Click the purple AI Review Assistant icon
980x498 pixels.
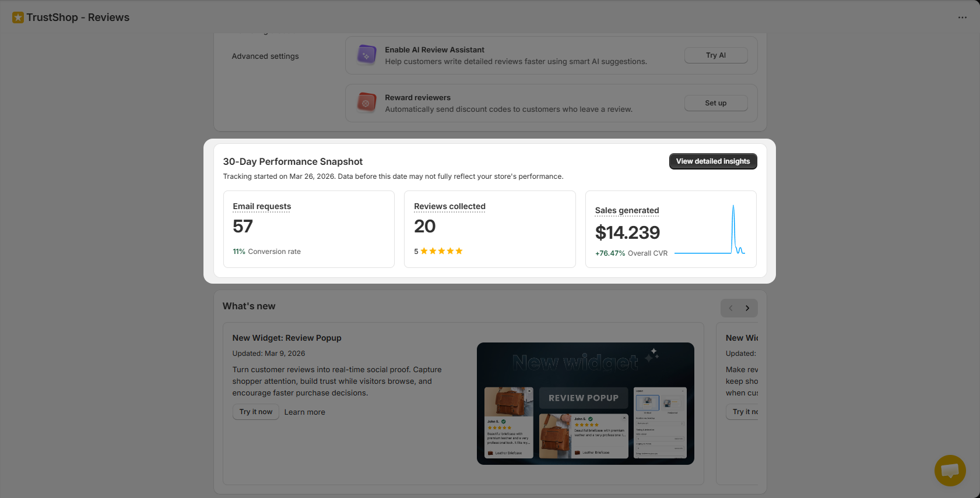point(366,55)
